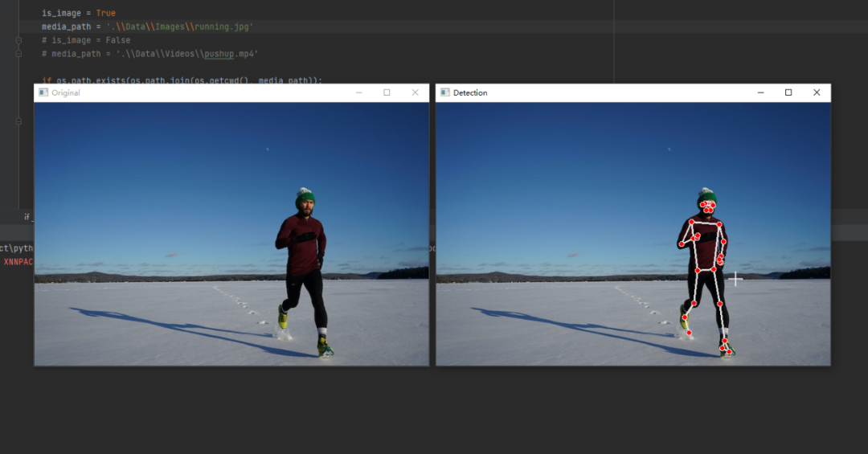Minimize the Original window

click(x=359, y=92)
